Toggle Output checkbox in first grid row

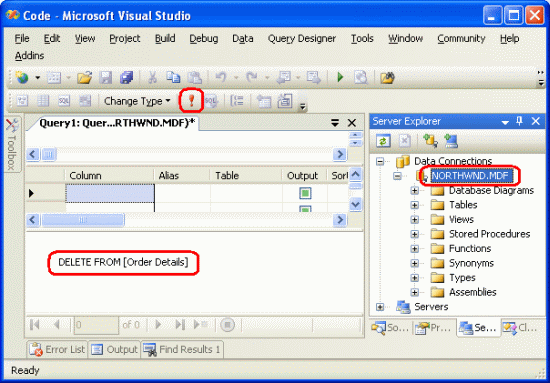pos(305,193)
